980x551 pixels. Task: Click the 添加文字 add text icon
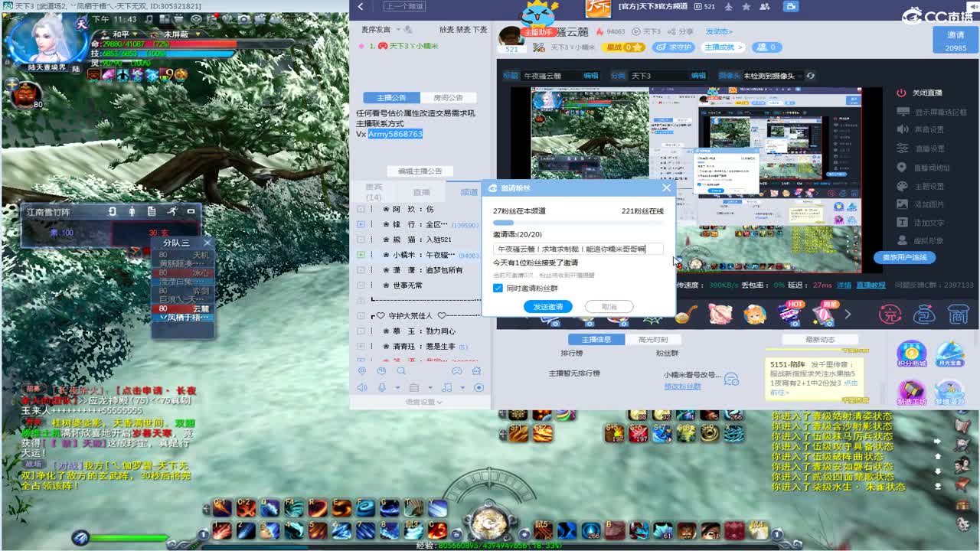click(901, 222)
